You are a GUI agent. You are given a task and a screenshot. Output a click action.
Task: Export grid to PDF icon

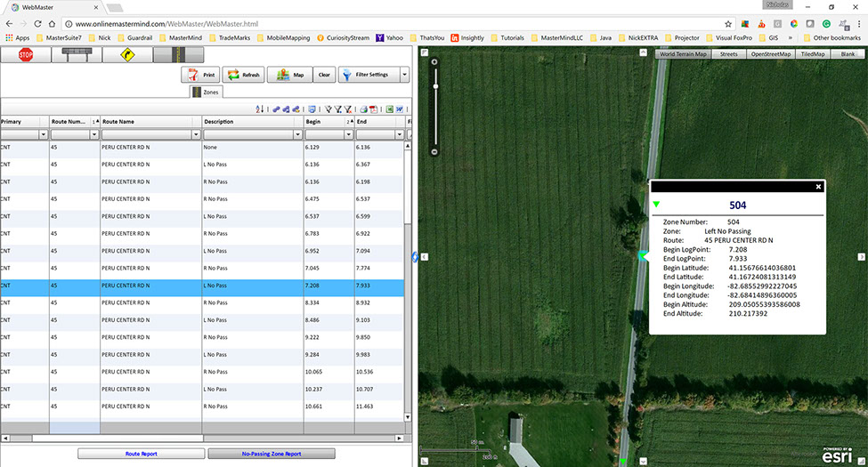click(x=374, y=109)
